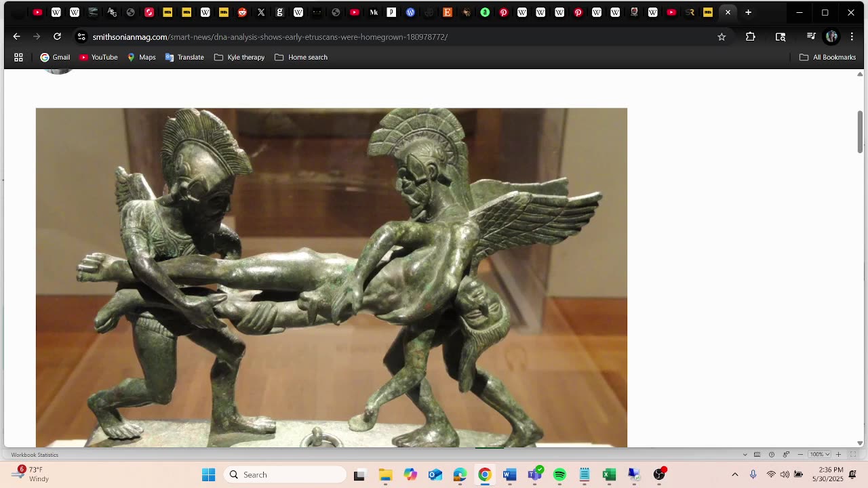Switch to the Etsy tab

[x=448, y=12]
